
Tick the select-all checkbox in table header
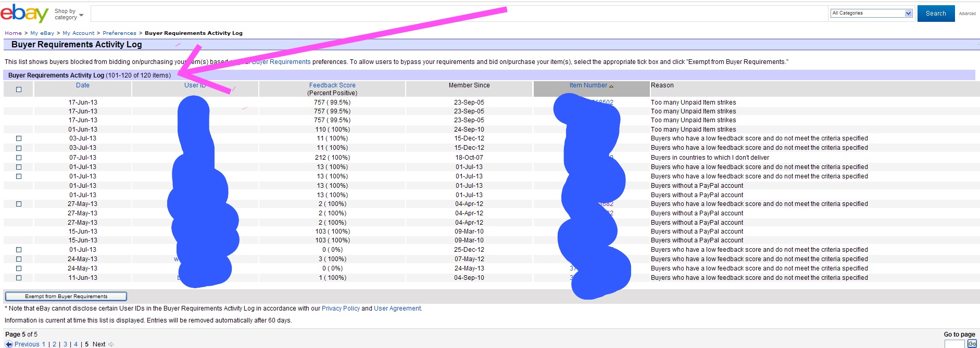[19, 89]
